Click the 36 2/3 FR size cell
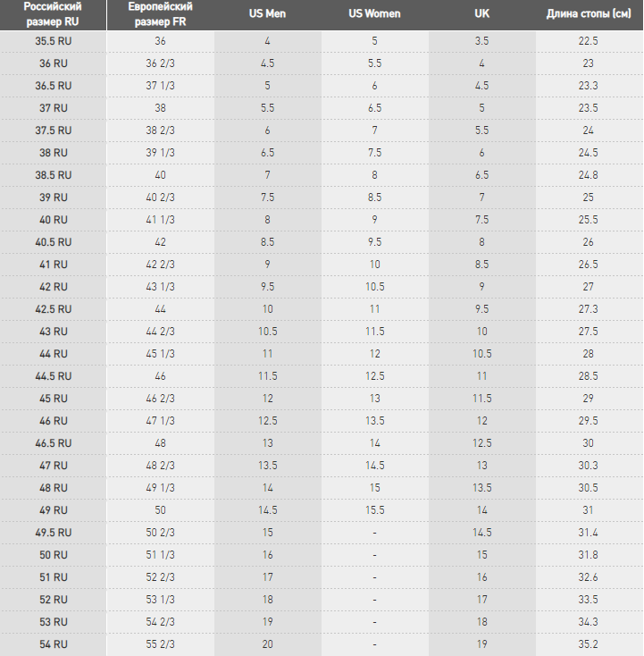The height and width of the screenshot is (656, 644). [x=160, y=63]
